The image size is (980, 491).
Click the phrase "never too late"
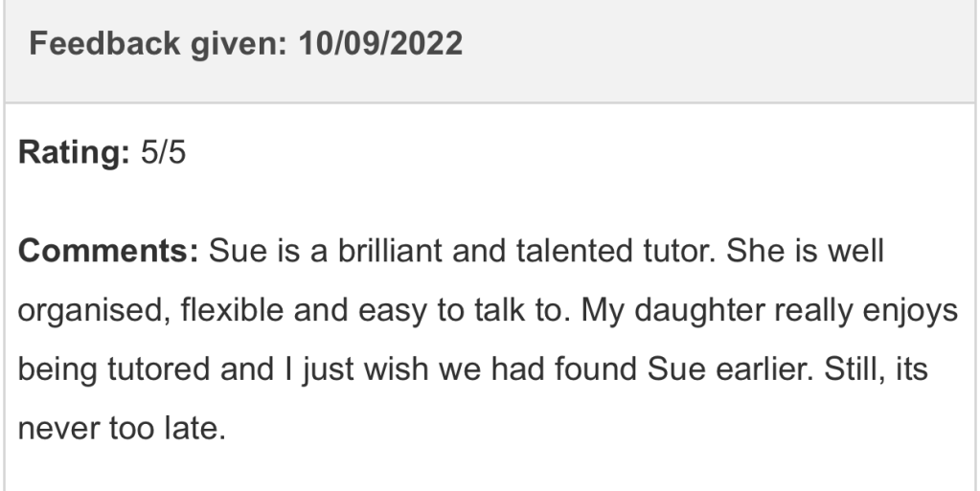coord(120,428)
